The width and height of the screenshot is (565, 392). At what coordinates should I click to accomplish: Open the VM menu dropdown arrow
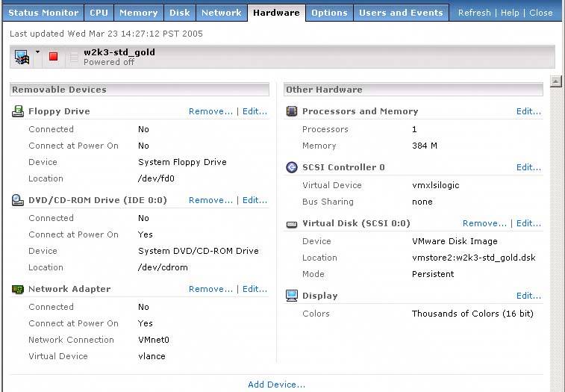point(37,52)
